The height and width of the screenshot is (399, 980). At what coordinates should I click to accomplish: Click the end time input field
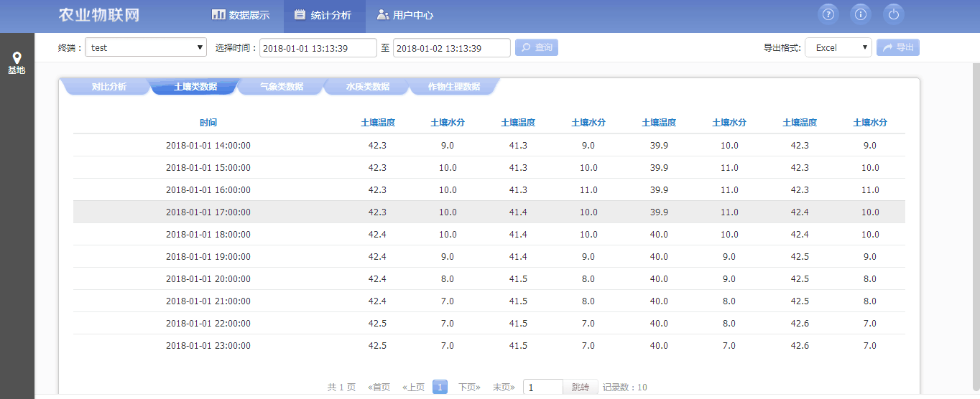(x=451, y=48)
